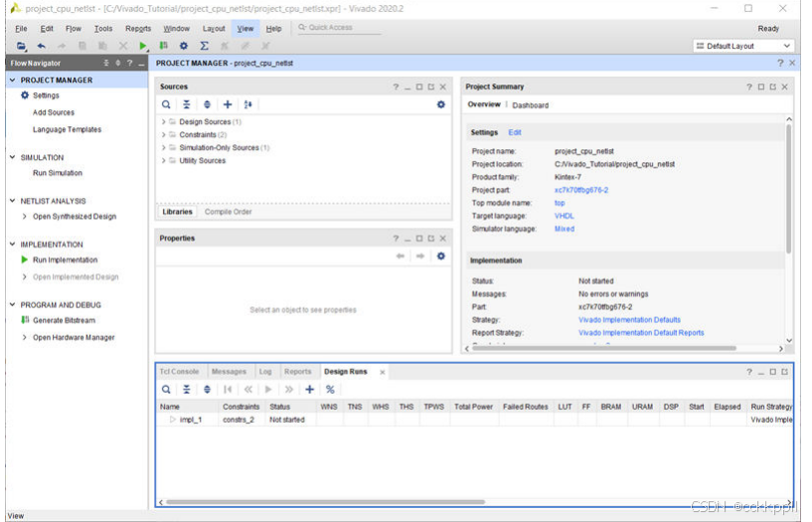Click Add Sources in Flow Navigator
The height and width of the screenshot is (522, 812).
click(54, 112)
